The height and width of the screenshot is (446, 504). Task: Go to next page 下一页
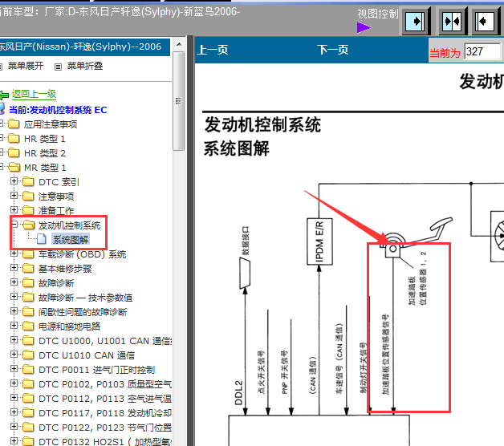(x=333, y=50)
